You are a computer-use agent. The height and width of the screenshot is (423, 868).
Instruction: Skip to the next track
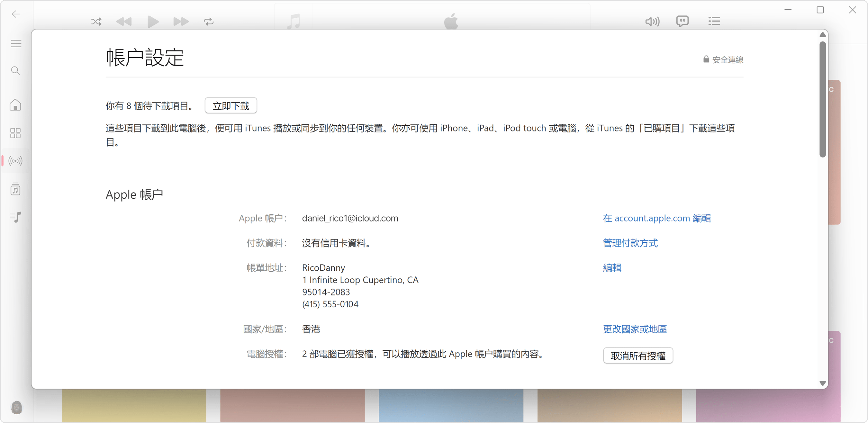181,22
